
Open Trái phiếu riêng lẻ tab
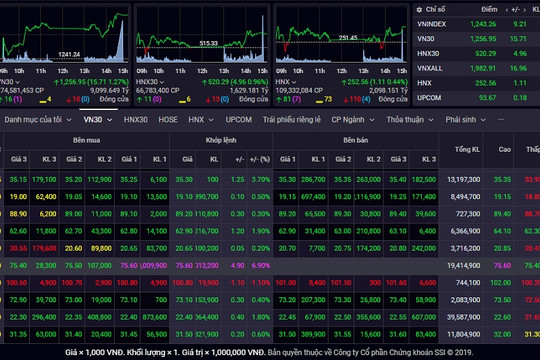click(x=292, y=120)
